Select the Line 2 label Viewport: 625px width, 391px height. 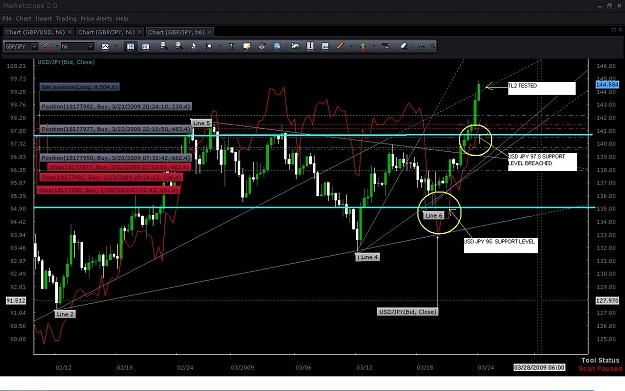click(x=65, y=314)
